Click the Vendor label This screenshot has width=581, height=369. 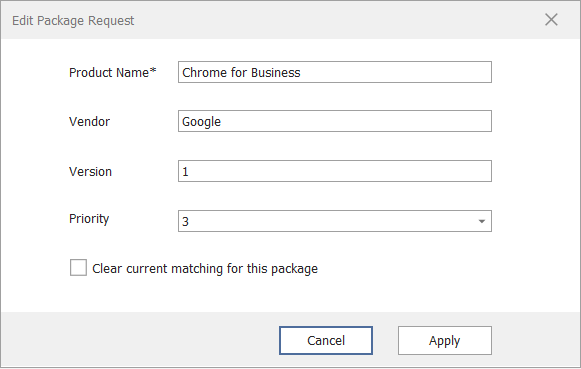point(89,122)
